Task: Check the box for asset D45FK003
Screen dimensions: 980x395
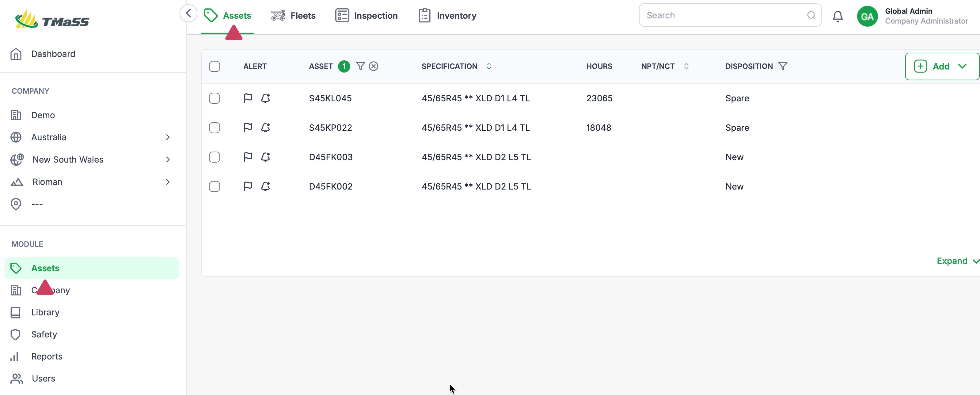Action: pos(215,157)
